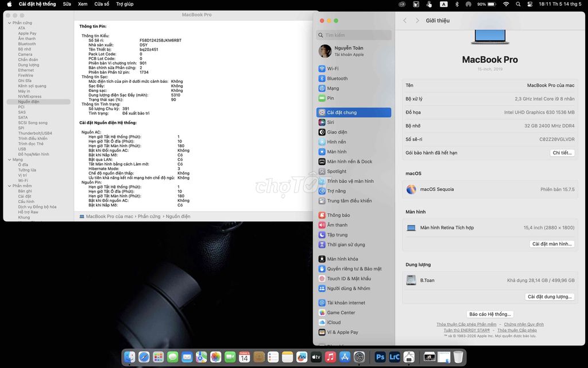Collapse Phần mềm section in System Information

pos(9,186)
